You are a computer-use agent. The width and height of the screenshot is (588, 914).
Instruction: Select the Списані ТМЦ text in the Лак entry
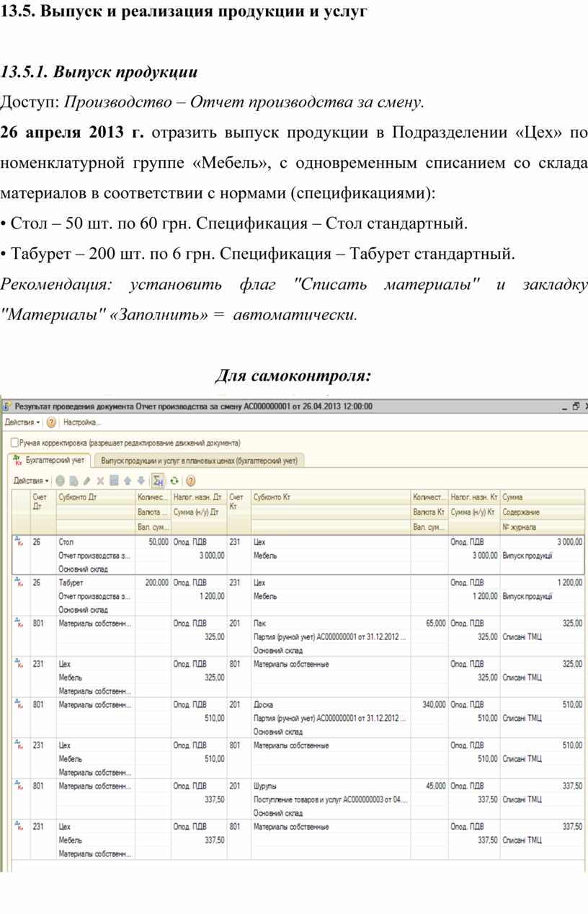pos(522,637)
